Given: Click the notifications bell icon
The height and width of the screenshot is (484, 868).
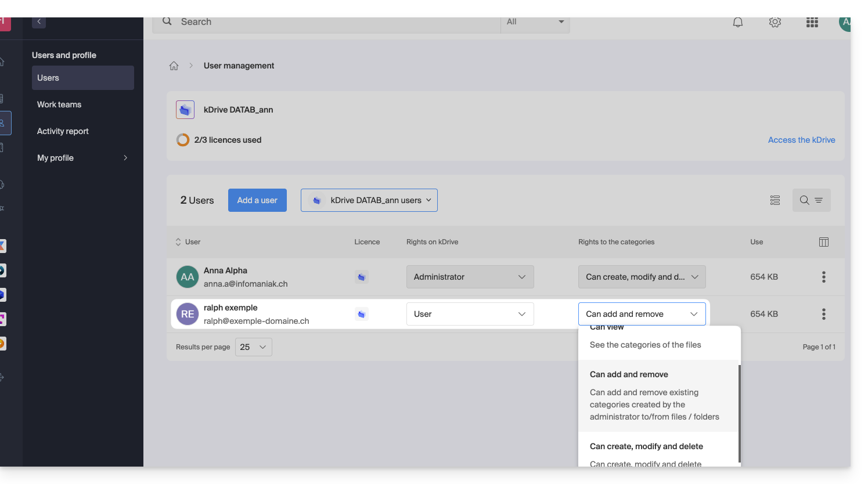Looking at the screenshot, I should point(737,23).
